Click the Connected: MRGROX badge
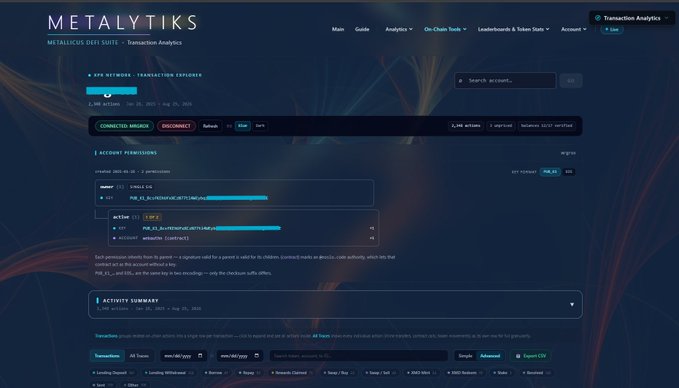 pos(124,126)
